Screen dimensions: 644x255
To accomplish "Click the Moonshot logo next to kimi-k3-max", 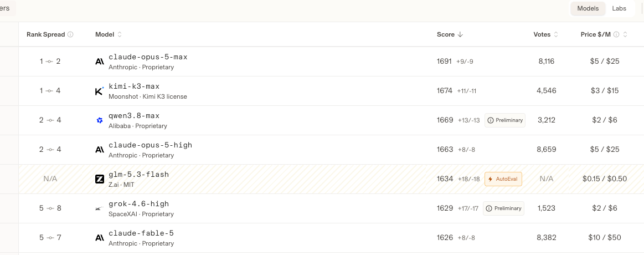I will pos(99,91).
